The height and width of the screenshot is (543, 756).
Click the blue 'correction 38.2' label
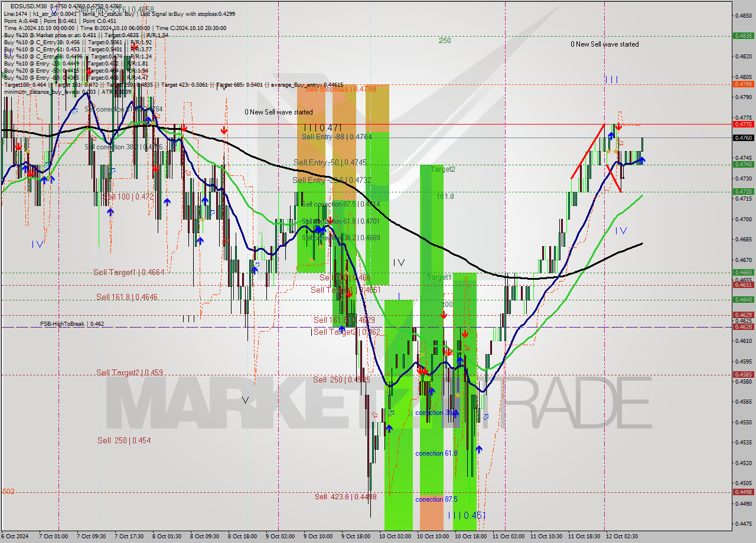(436, 413)
